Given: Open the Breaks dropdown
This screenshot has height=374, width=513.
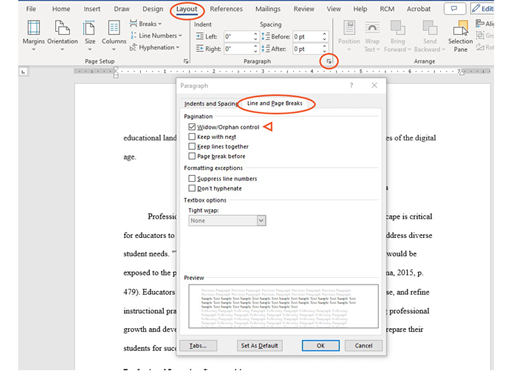Looking at the screenshot, I should tap(146, 24).
